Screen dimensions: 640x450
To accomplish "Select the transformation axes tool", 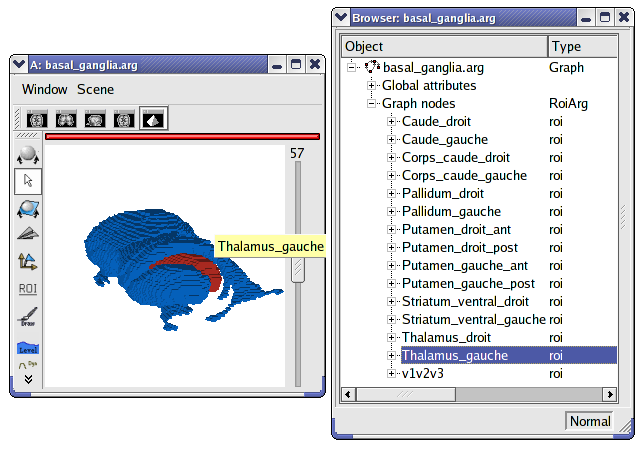I will click(x=28, y=261).
